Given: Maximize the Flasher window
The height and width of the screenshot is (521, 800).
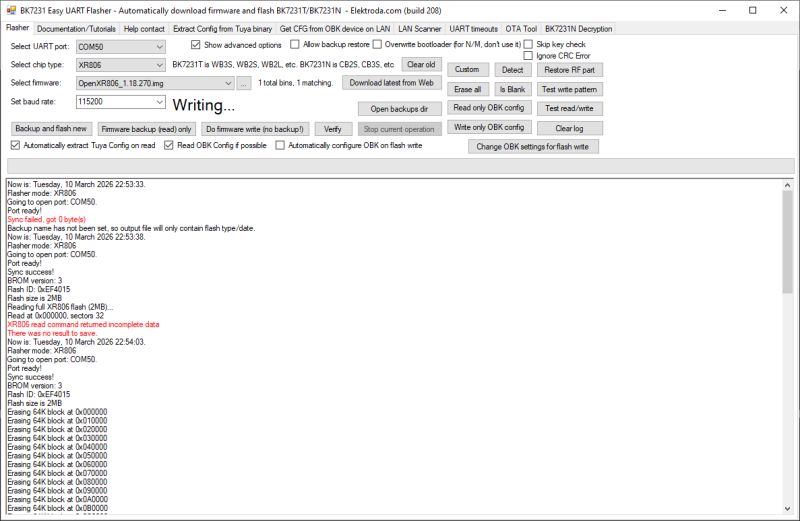Looking at the screenshot, I should (x=753, y=10).
